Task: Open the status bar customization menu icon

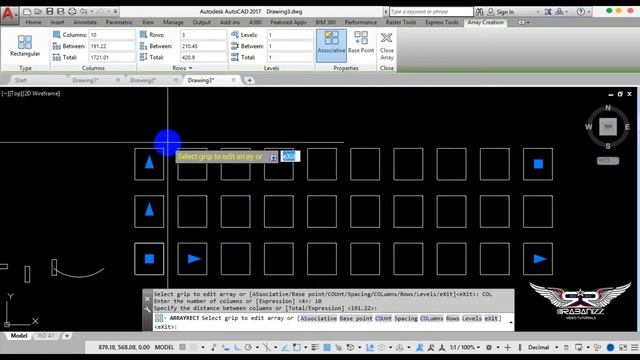Action: tap(635, 347)
